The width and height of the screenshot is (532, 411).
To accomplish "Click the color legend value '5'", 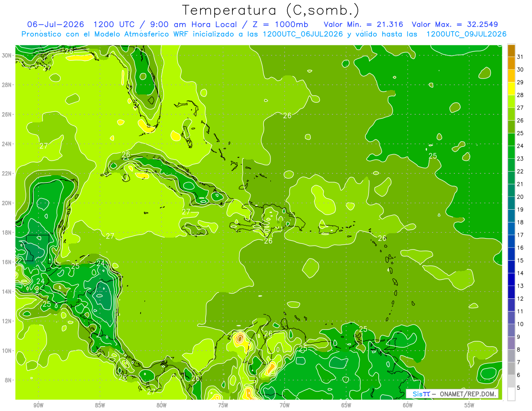I will [519, 388].
